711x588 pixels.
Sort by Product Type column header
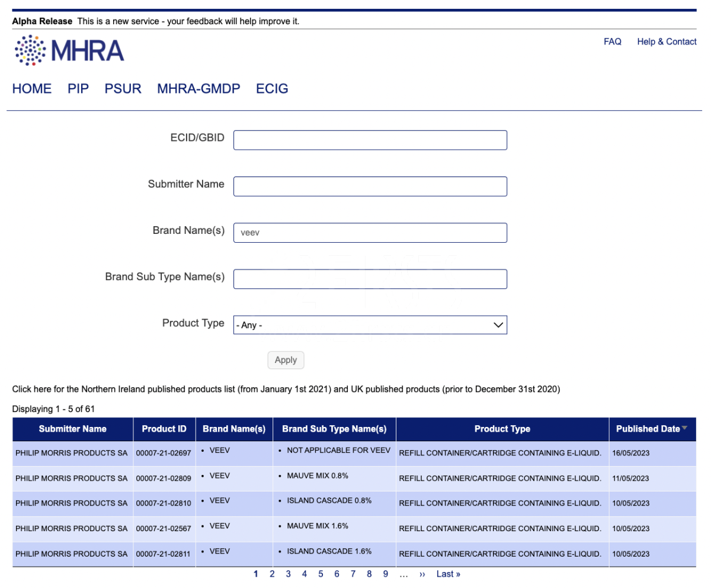(502, 429)
